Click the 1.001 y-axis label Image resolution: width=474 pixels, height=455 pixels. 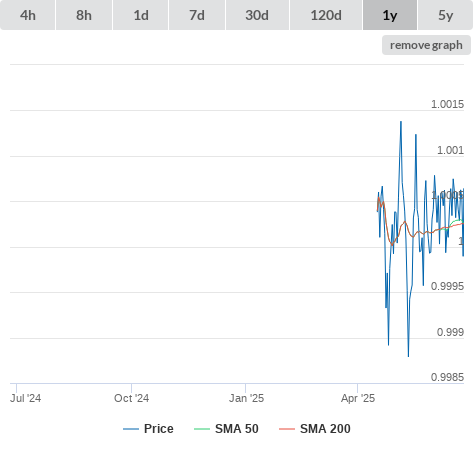[x=450, y=150]
